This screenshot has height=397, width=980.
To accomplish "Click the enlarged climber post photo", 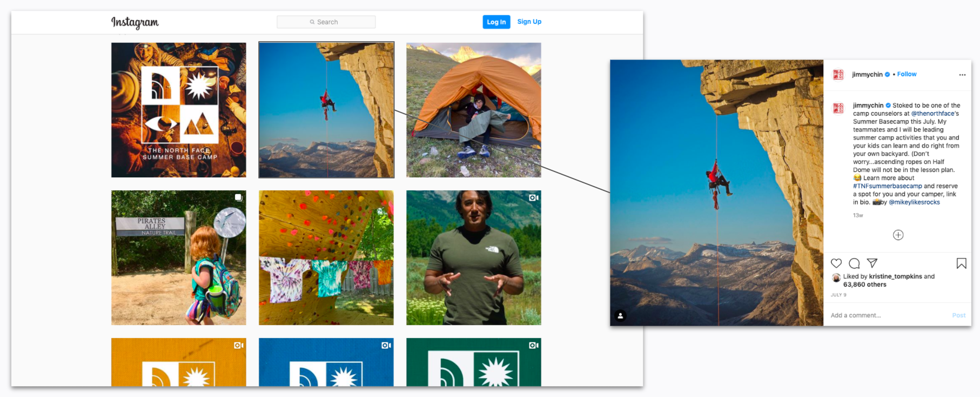I will click(716, 193).
